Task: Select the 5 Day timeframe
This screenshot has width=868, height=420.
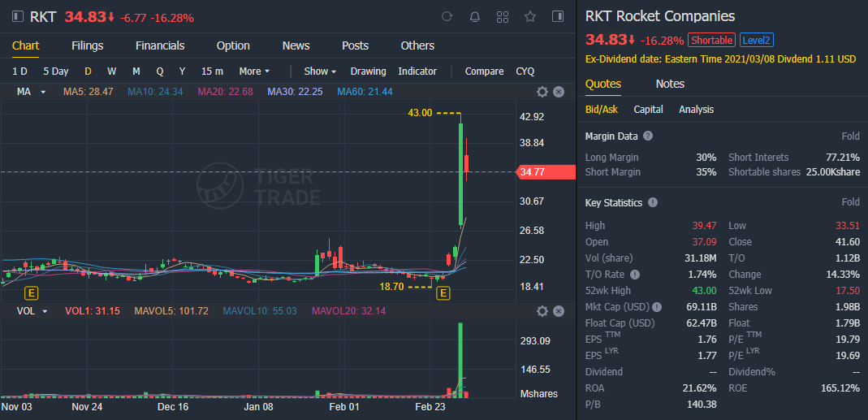Action: click(56, 71)
